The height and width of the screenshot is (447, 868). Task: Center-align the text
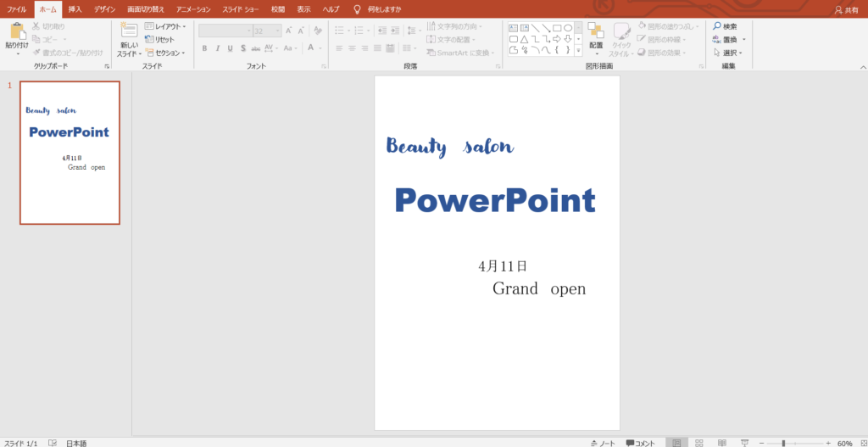pos(352,48)
